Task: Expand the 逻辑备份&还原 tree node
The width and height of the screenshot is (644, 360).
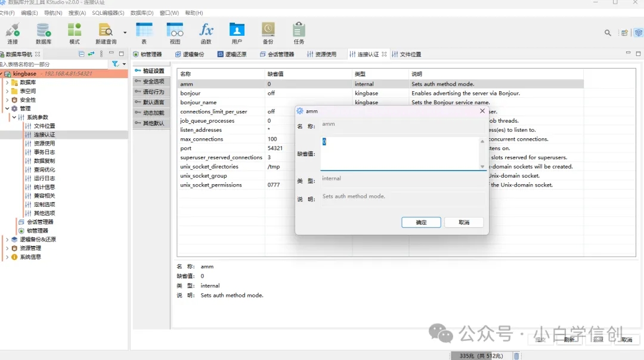Action: [7, 240]
